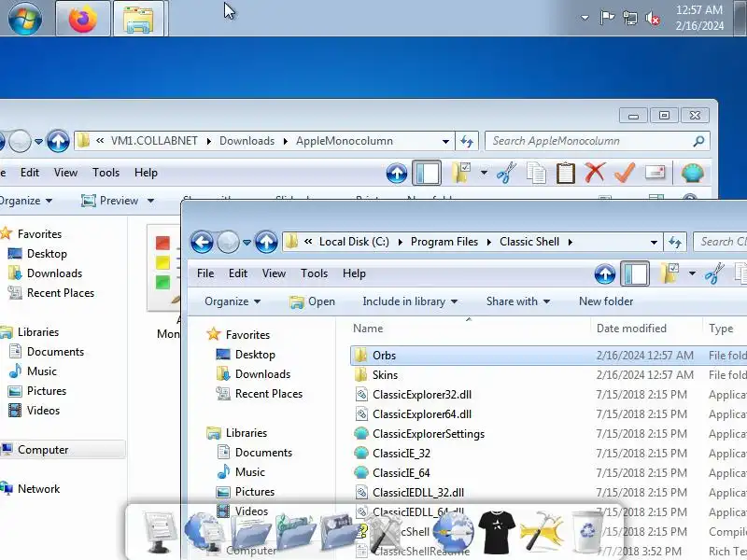
Task: Click the Cut scissors icon in Classic Shell window
Action: coord(713,273)
